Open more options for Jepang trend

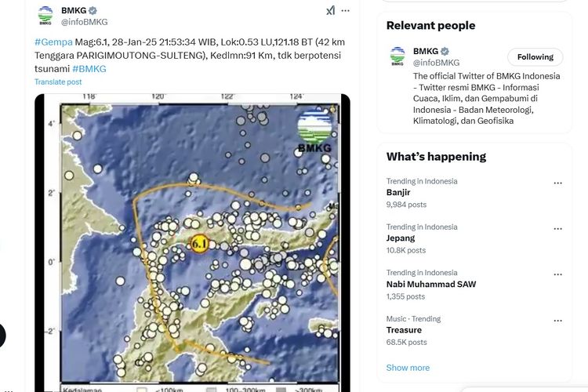tap(557, 228)
